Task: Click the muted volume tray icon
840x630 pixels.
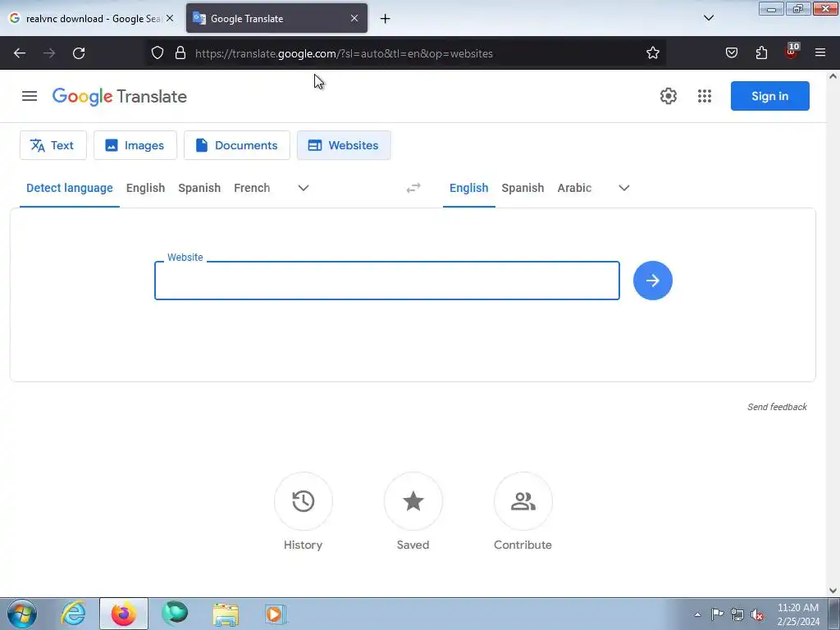Action: (x=757, y=615)
